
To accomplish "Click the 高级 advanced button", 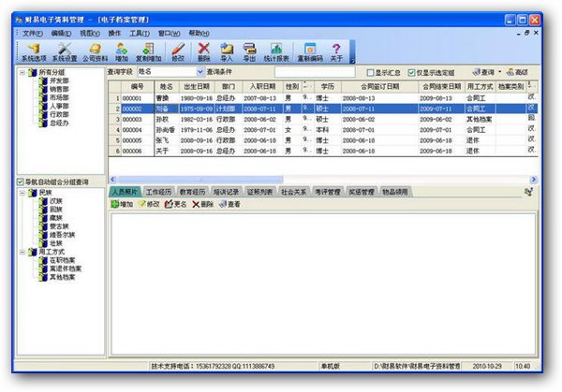I will coord(517,72).
